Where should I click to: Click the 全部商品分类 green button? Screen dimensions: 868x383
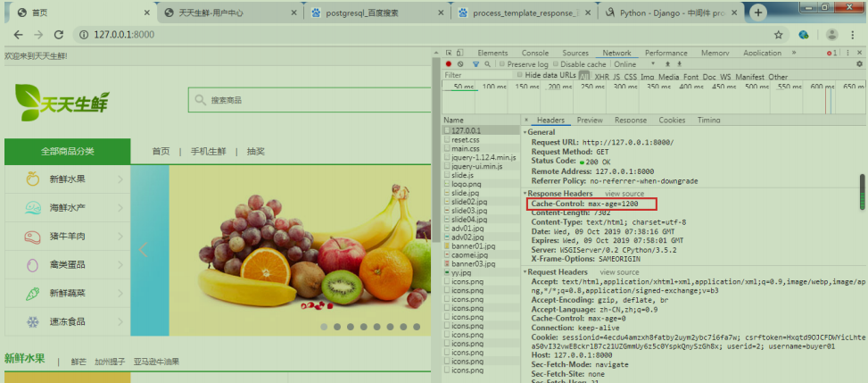click(68, 151)
